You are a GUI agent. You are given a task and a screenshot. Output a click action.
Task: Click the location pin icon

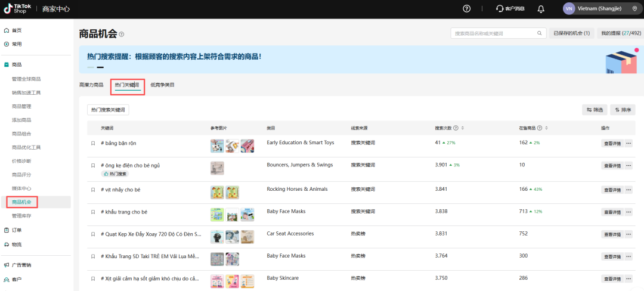click(x=635, y=8)
